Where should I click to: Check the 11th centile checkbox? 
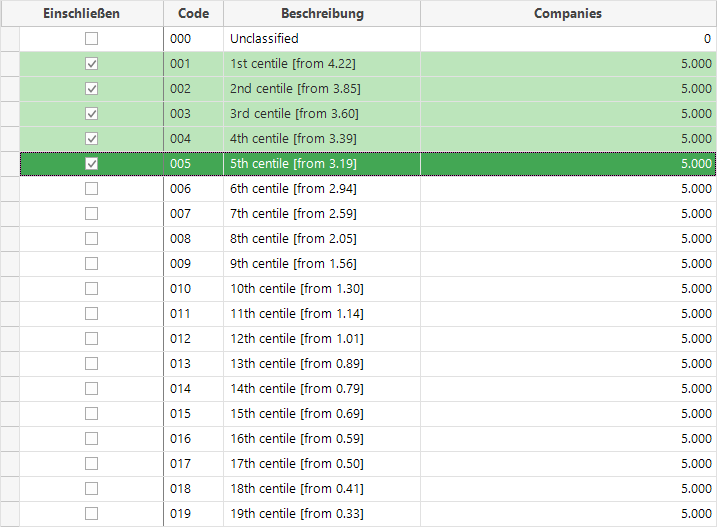click(91, 313)
